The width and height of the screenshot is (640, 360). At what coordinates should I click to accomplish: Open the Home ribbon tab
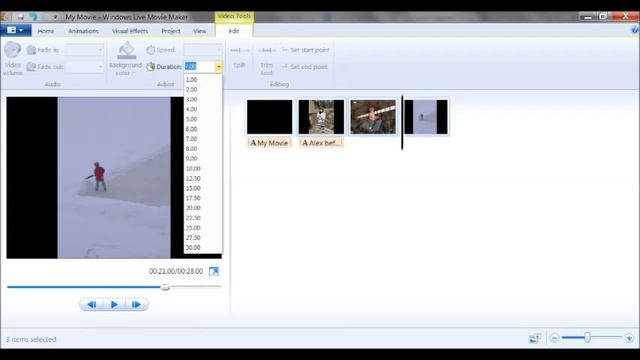coord(46,31)
